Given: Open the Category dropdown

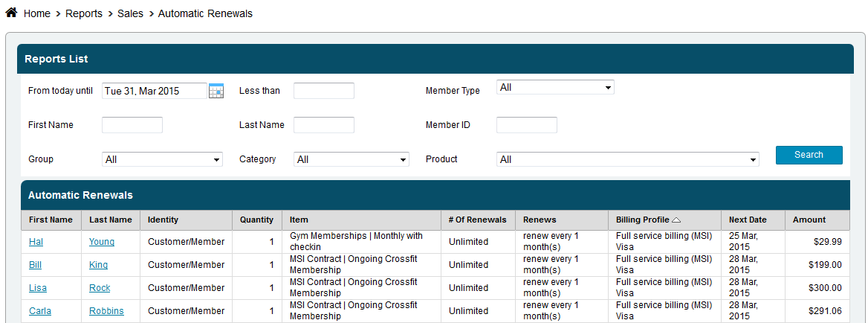Looking at the screenshot, I should pyautogui.click(x=352, y=159).
